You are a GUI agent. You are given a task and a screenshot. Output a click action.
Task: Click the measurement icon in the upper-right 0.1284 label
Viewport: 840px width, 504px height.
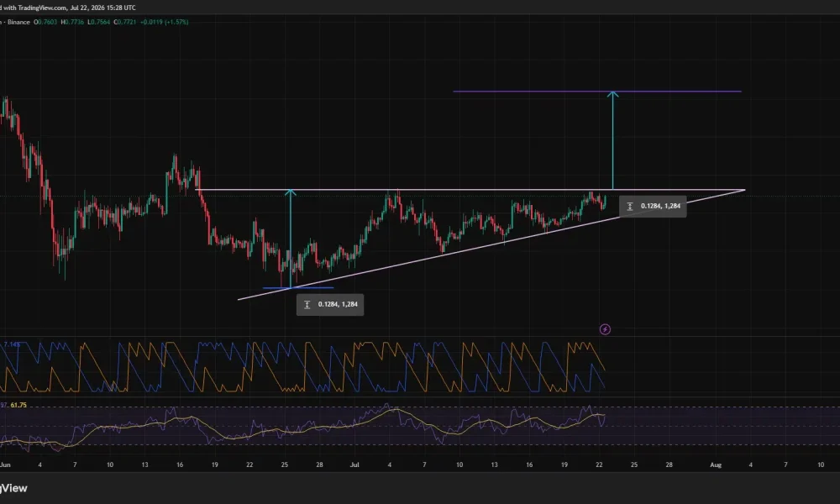(630, 206)
